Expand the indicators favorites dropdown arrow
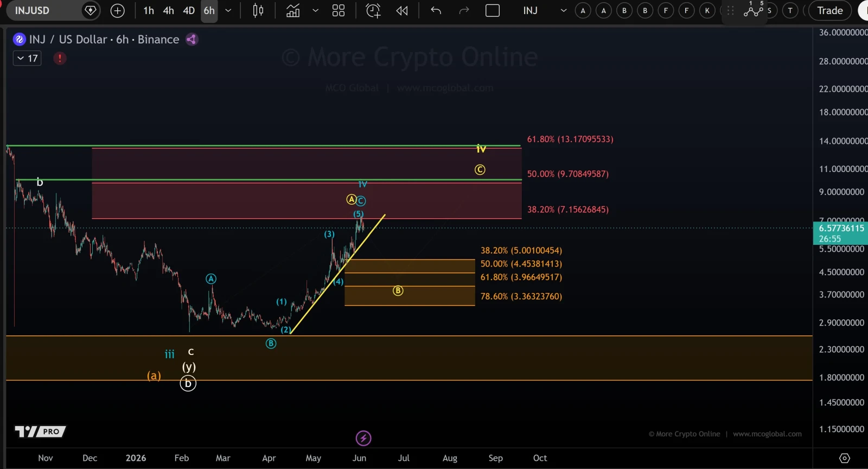The image size is (868, 469). 315,10
